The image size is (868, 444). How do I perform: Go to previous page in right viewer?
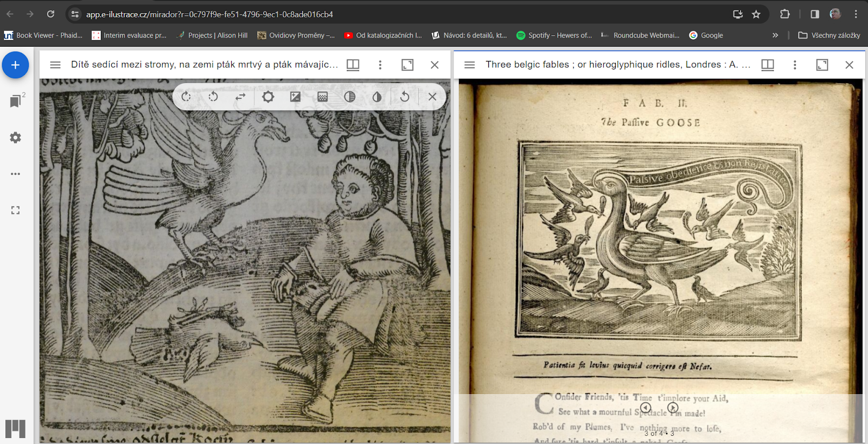pyautogui.click(x=646, y=408)
